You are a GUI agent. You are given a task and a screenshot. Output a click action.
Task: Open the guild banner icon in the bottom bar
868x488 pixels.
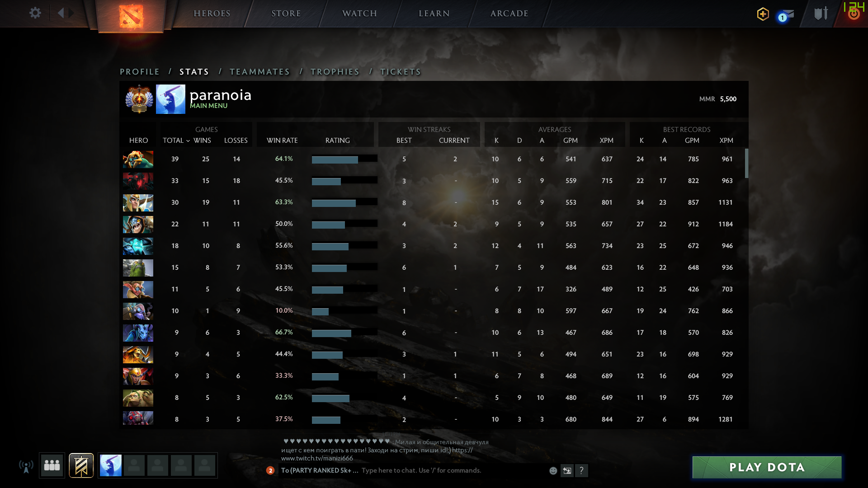tap(81, 465)
